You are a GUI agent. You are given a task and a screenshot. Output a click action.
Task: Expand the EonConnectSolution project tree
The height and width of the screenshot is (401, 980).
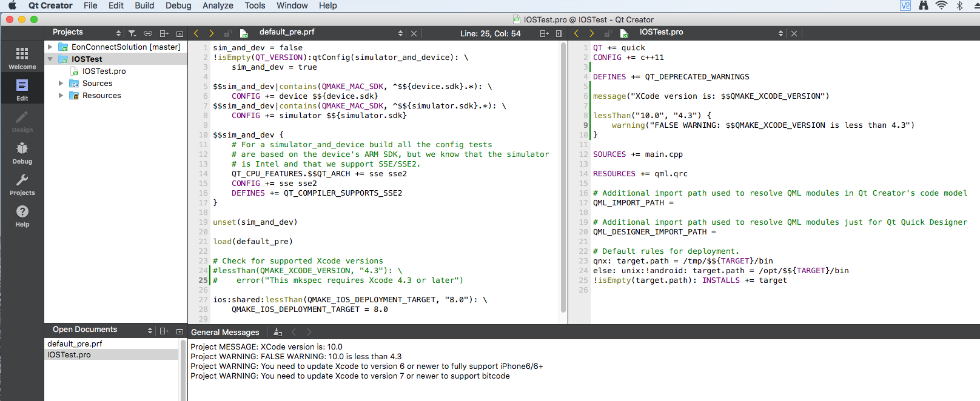click(50, 47)
